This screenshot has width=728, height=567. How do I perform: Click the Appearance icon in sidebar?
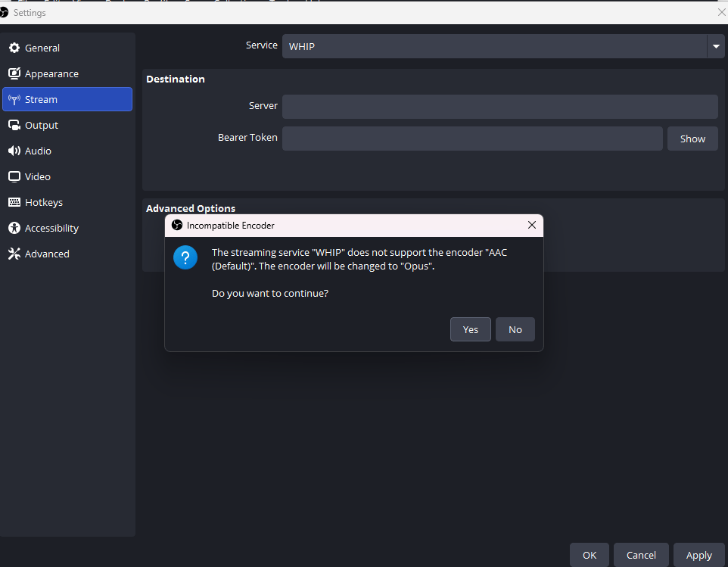pos(14,73)
